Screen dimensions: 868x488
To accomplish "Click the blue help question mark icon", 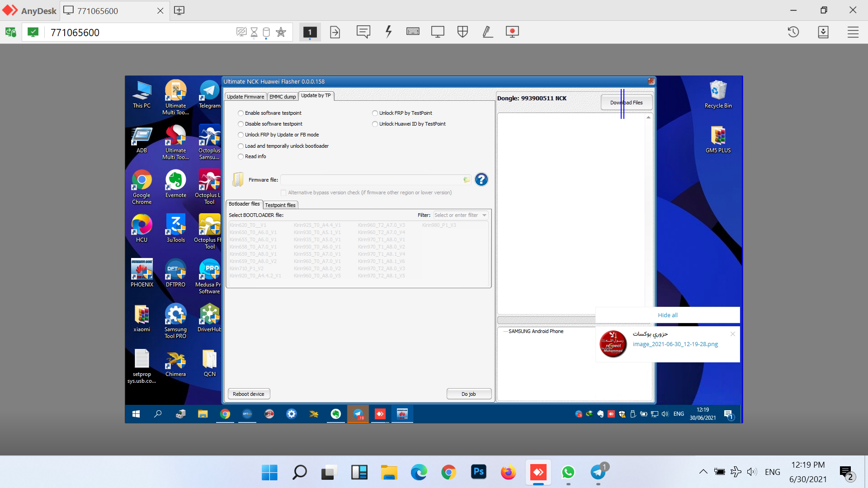I will point(481,180).
